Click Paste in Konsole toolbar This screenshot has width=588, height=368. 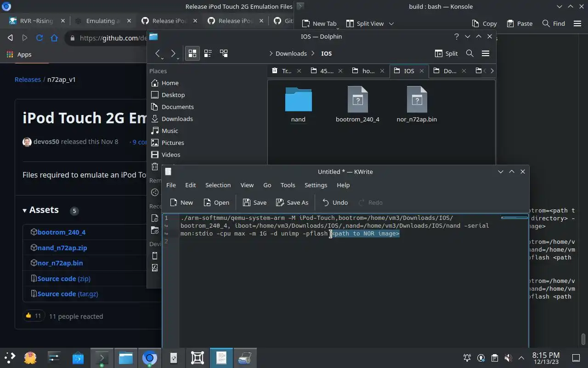(520, 23)
